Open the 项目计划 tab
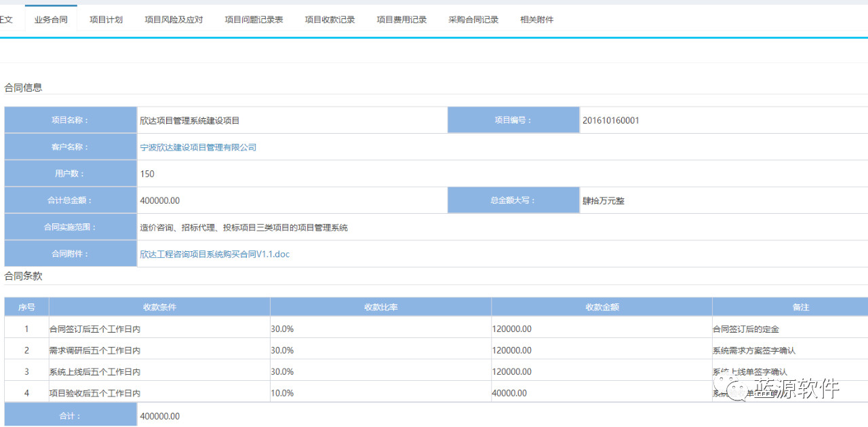The height and width of the screenshot is (427, 868). pos(106,20)
